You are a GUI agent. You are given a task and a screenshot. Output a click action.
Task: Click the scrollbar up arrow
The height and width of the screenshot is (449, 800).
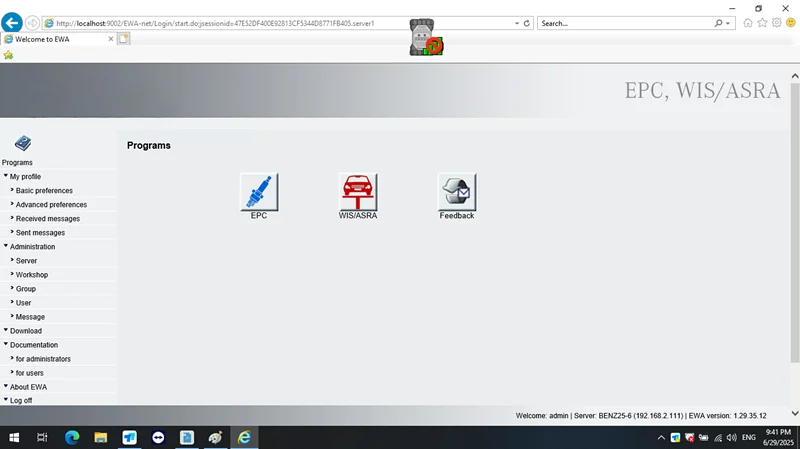pos(795,76)
